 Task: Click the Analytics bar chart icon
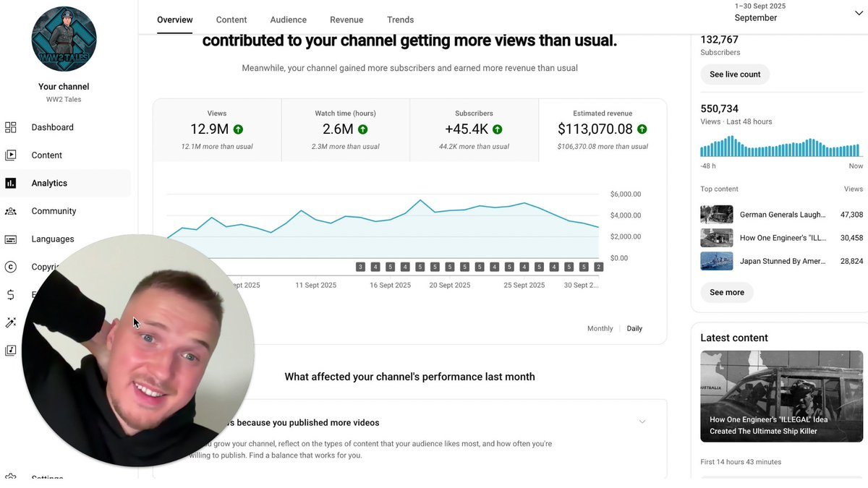(10, 183)
